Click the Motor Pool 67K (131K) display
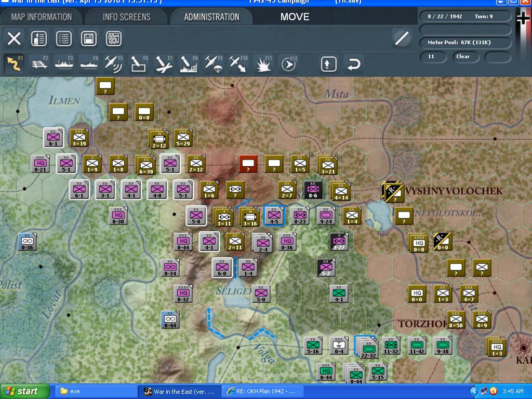 pyautogui.click(x=465, y=43)
